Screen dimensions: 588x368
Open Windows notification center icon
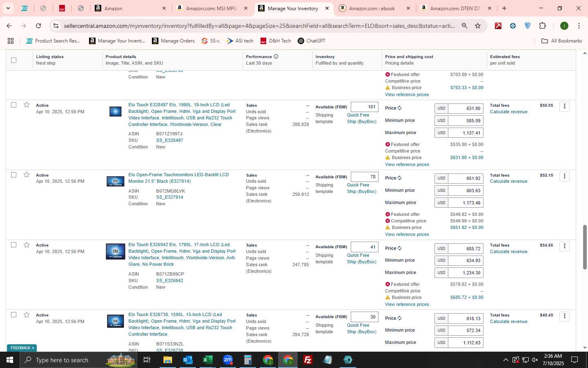pos(575,360)
